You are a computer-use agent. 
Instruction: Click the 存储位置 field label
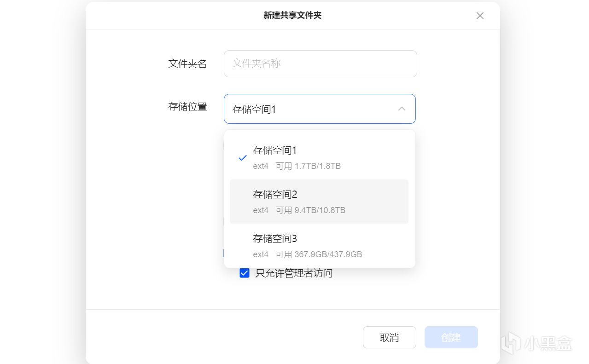coord(187,107)
